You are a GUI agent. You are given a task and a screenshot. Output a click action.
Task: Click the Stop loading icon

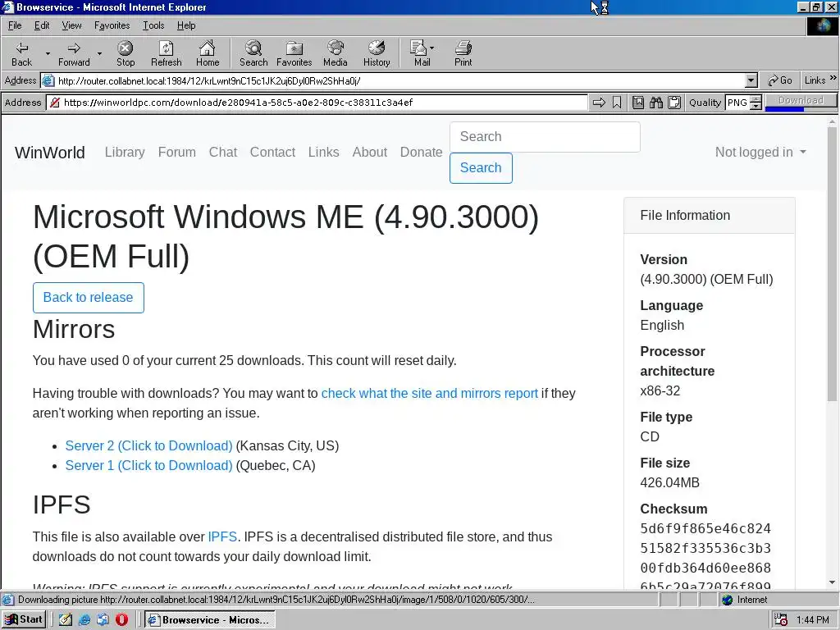pos(126,53)
